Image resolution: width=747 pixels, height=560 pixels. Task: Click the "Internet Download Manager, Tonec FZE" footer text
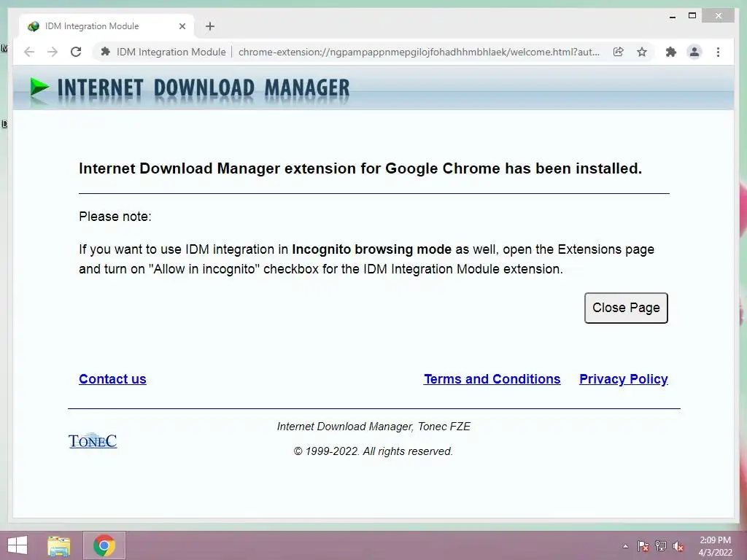373,427
